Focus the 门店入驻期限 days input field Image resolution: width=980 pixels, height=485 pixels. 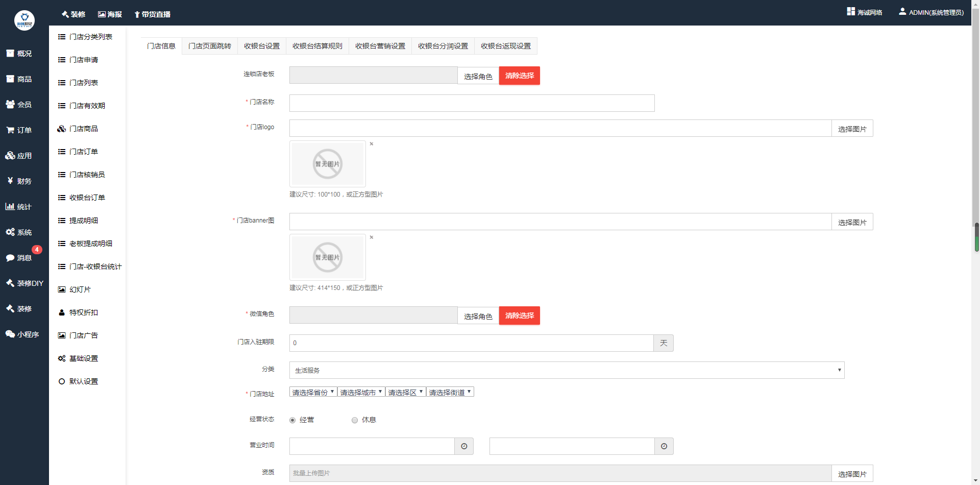[472, 343]
